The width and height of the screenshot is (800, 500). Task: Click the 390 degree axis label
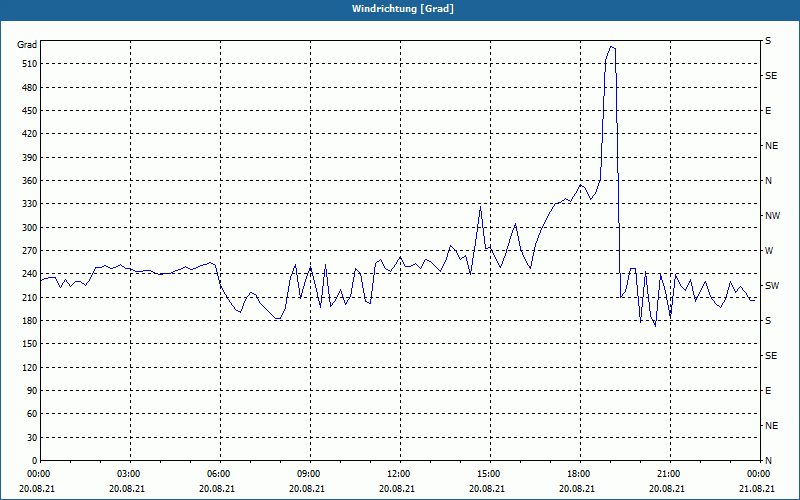pos(30,158)
